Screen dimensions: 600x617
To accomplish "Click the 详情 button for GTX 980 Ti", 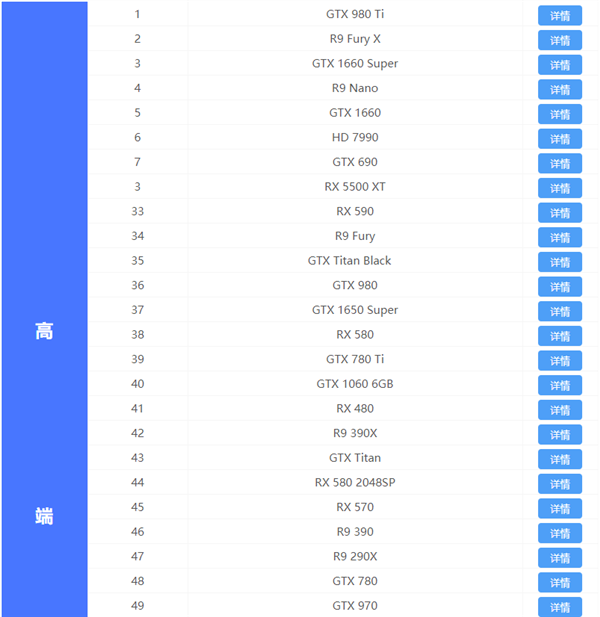I will point(560,16).
